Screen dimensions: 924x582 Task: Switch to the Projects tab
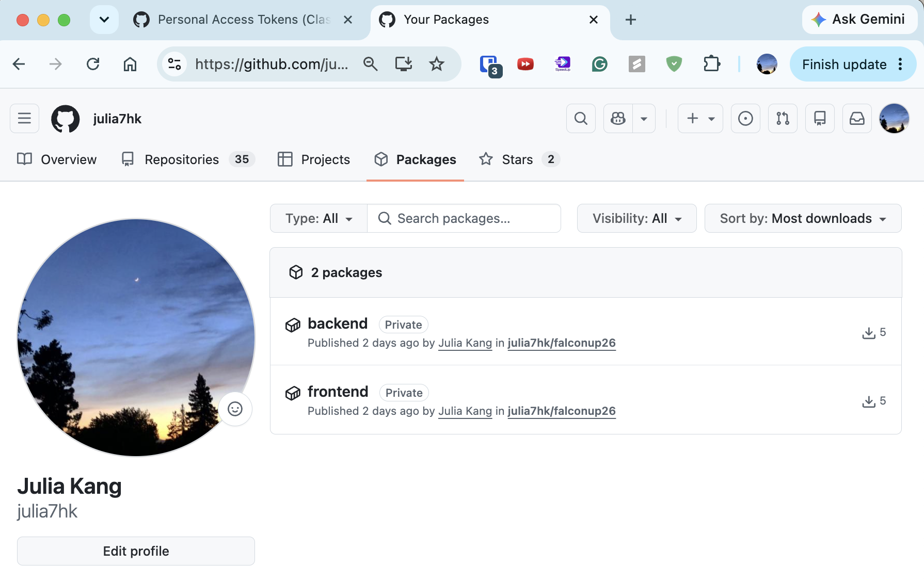tap(314, 159)
